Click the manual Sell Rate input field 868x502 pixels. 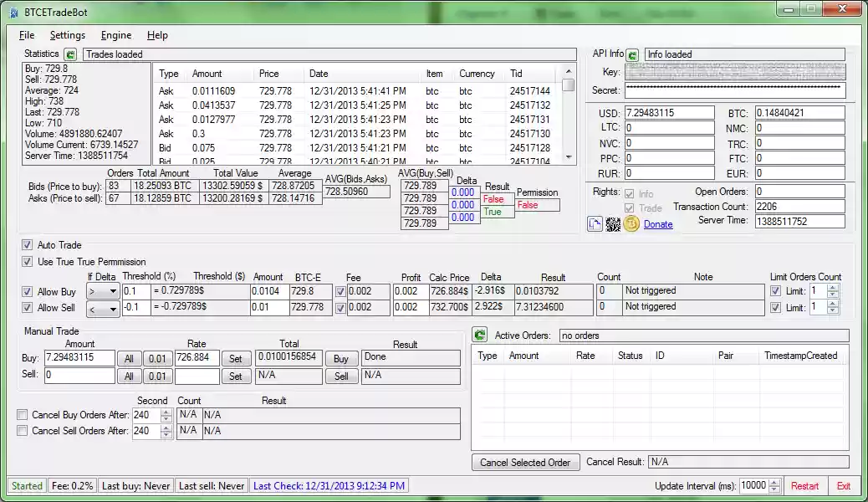[x=197, y=376]
